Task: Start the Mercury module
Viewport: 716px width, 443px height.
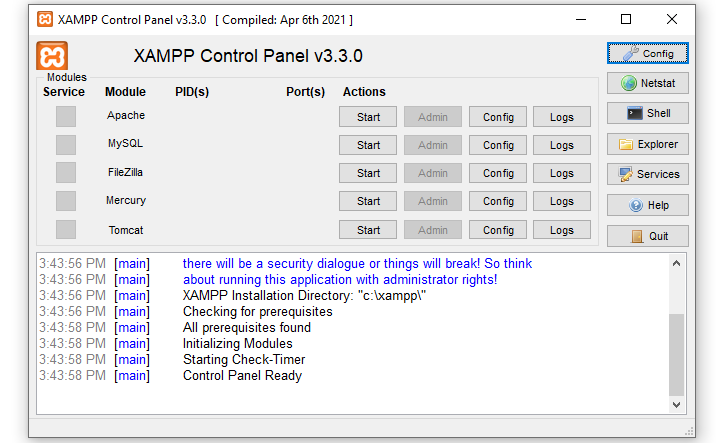Action: tap(368, 201)
